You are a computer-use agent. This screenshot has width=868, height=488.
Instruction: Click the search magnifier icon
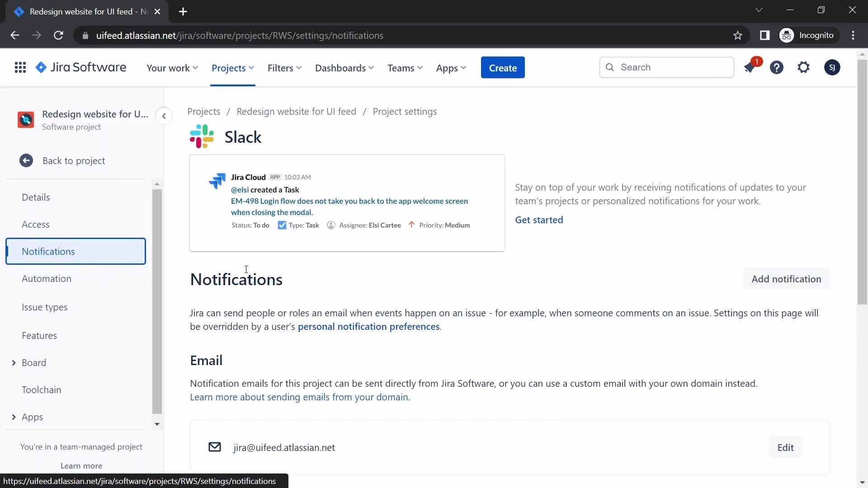(x=610, y=67)
